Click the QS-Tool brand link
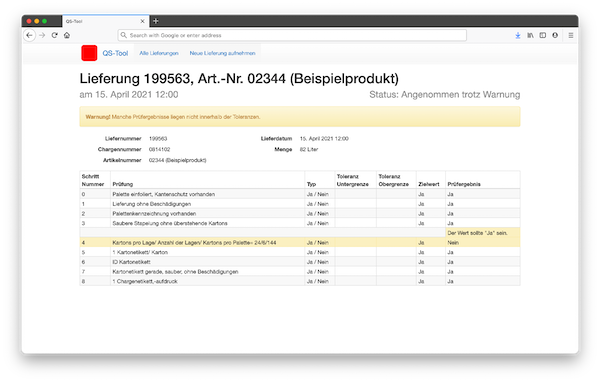 (x=115, y=53)
